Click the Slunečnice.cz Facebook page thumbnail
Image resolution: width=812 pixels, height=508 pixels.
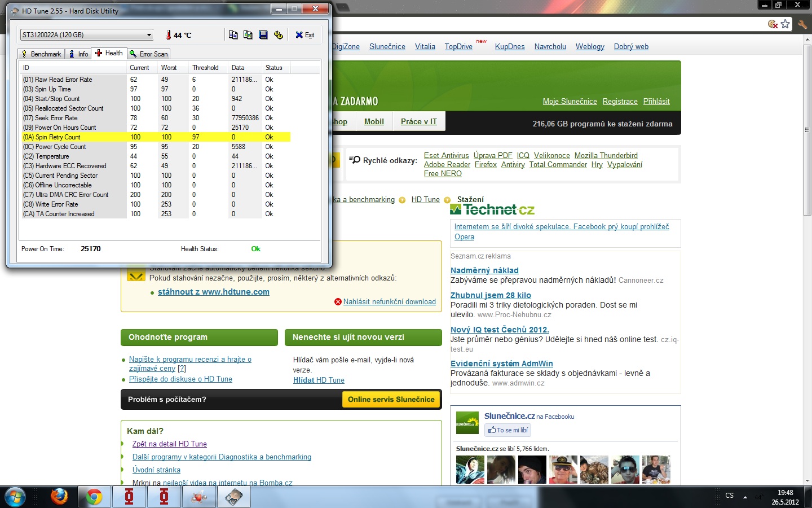(467, 423)
